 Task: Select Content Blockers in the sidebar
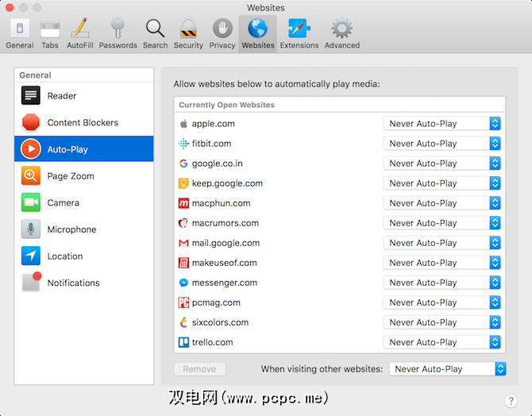[84, 122]
